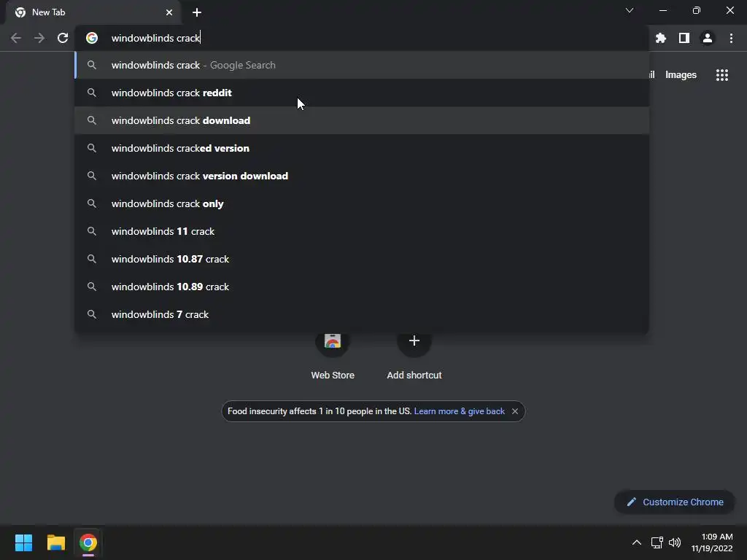The image size is (747, 560).
Task: Choose suggestion windowblinds 10.87 crack
Action: (362, 259)
